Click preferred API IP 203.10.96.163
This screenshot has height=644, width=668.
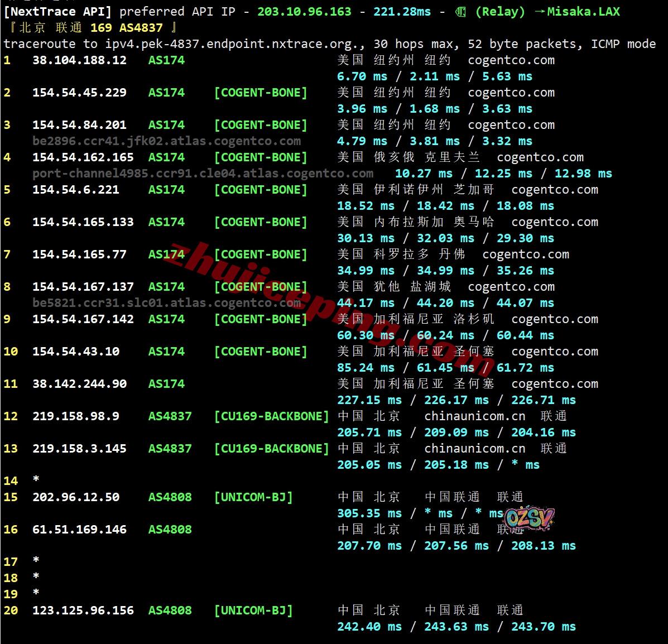(x=304, y=12)
